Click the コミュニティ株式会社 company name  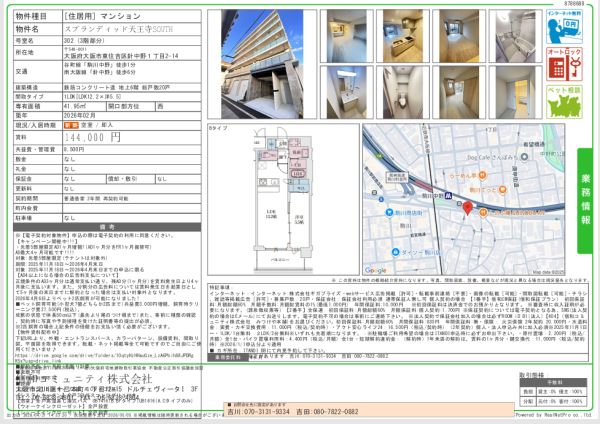[89, 379]
